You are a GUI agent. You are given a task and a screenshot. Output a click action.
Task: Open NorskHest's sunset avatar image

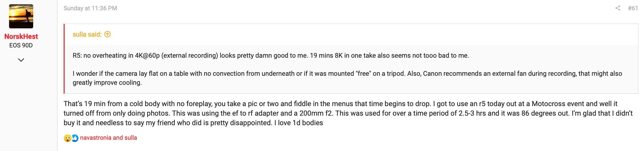click(x=21, y=16)
